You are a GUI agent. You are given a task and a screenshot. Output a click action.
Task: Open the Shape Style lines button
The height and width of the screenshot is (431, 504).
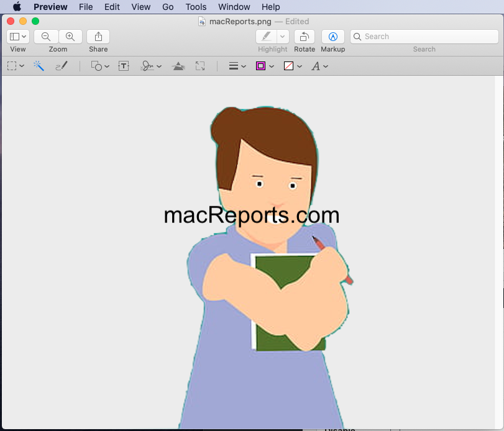[234, 66]
